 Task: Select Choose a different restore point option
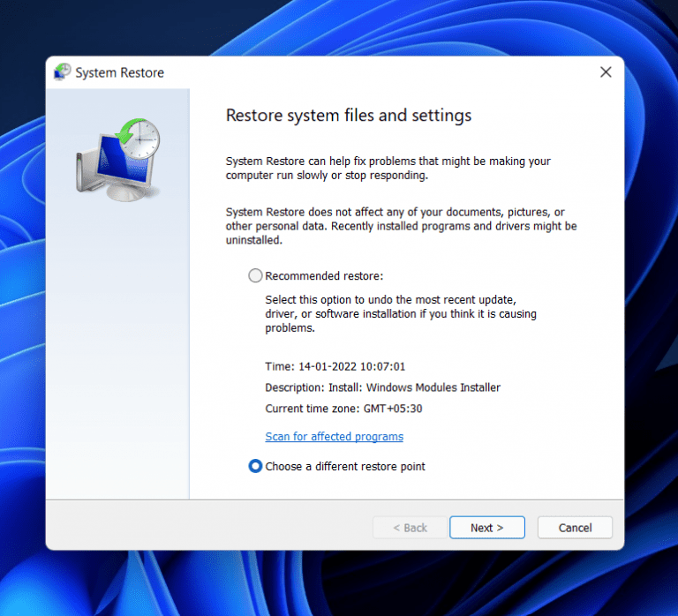coord(256,466)
